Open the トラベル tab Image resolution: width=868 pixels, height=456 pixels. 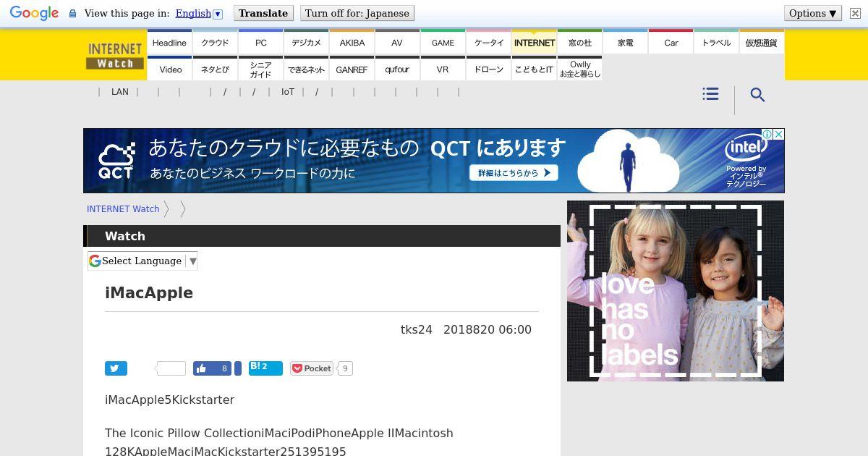[x=716, y=42]
